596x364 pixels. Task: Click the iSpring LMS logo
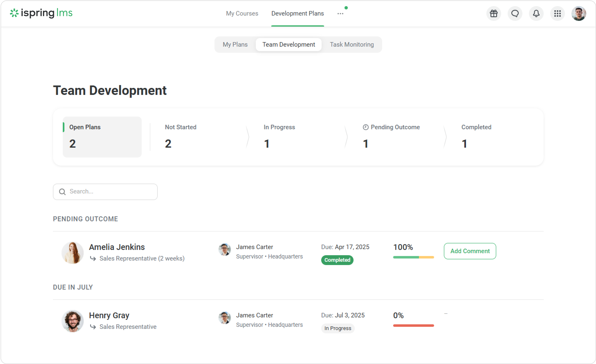point(41,13)
